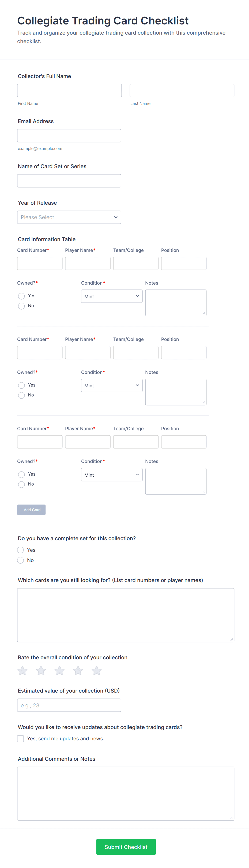Image resolution: width=249 pixels, height=868 pixels.
Task: Select No for Owned in third card
Action: coord(21,484)
